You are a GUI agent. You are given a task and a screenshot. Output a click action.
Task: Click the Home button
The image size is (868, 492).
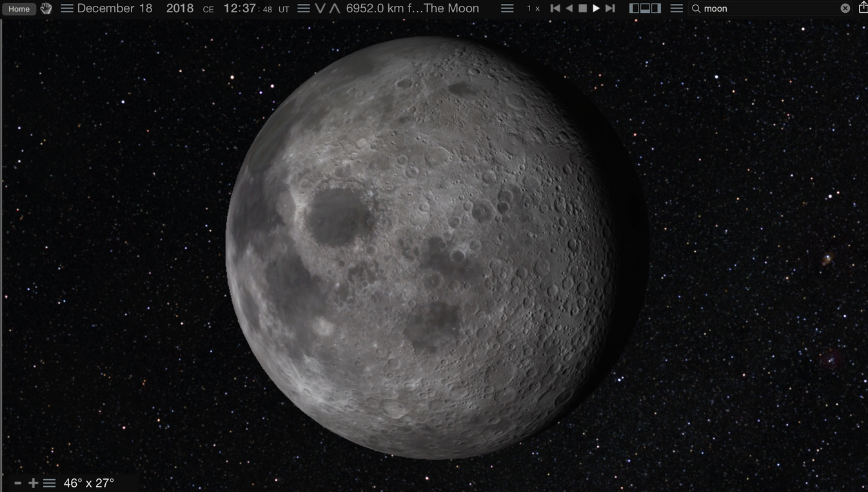(x=18, y=8)
